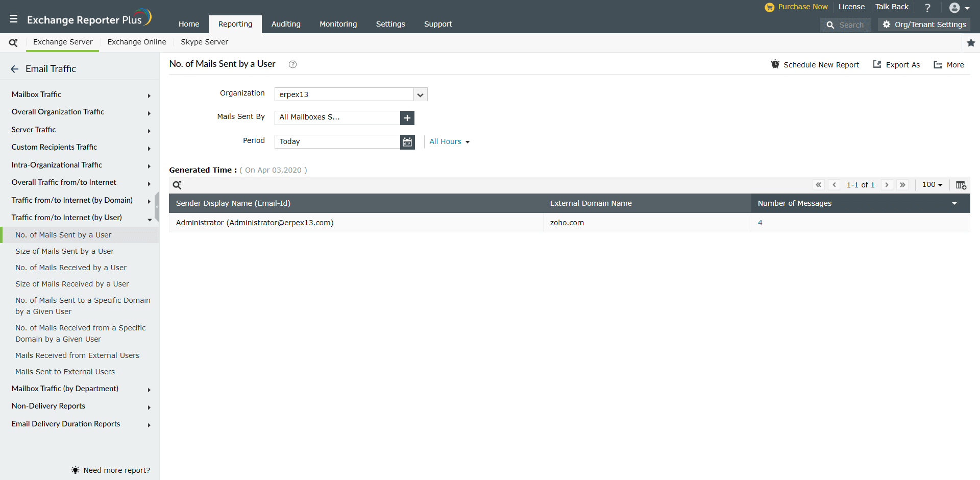The width and height of the screenshot is (980, 480).
Task: Sort by Sender Display Name column
Action: pyautogui.click(x=233, y=203)
